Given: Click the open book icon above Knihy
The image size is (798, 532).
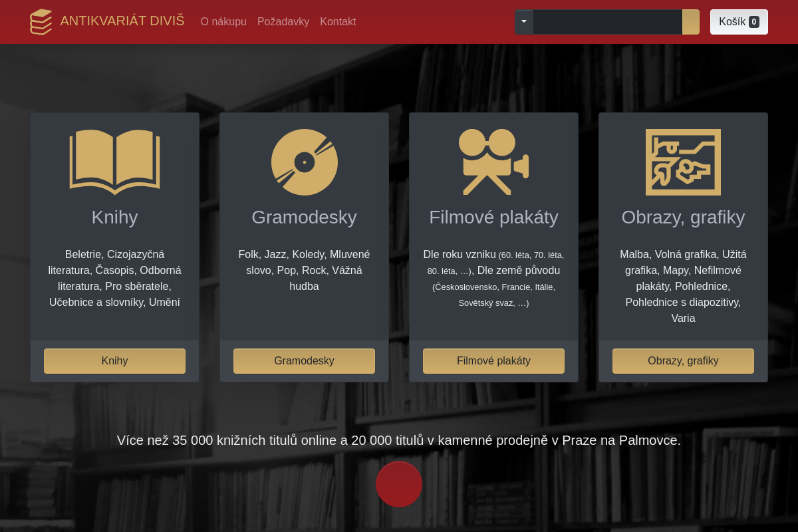Looking at the screenshot, I should click(114, 162).
